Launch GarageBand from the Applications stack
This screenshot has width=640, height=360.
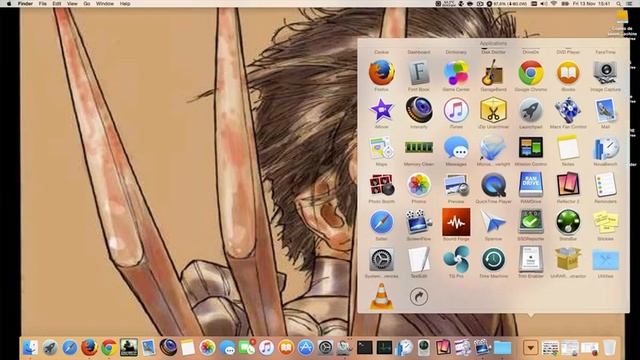[x=493, y=73]
